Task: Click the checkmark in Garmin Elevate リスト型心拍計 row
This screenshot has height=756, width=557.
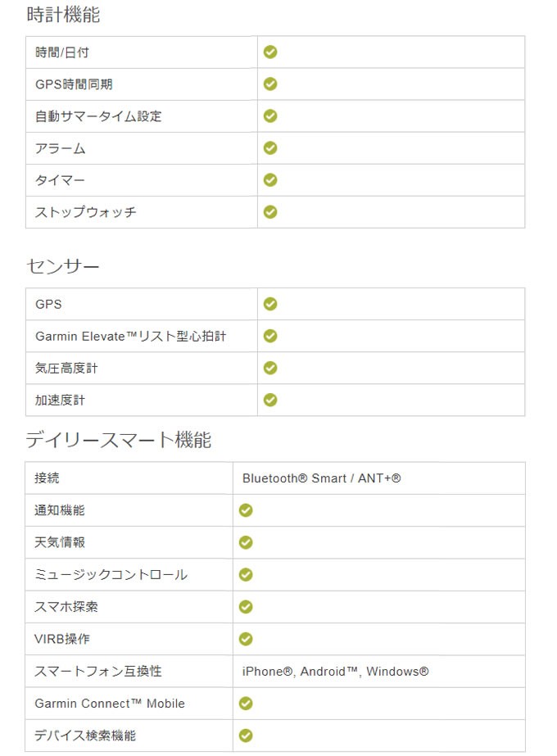Action: [x=270, y=336]
